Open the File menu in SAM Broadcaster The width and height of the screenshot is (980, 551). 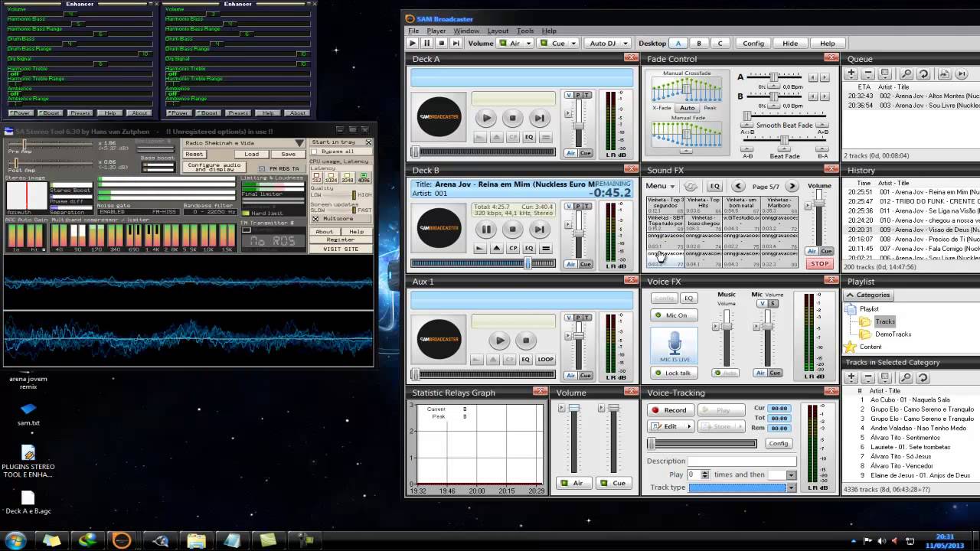pyautogui.click(x=413, y=31)
